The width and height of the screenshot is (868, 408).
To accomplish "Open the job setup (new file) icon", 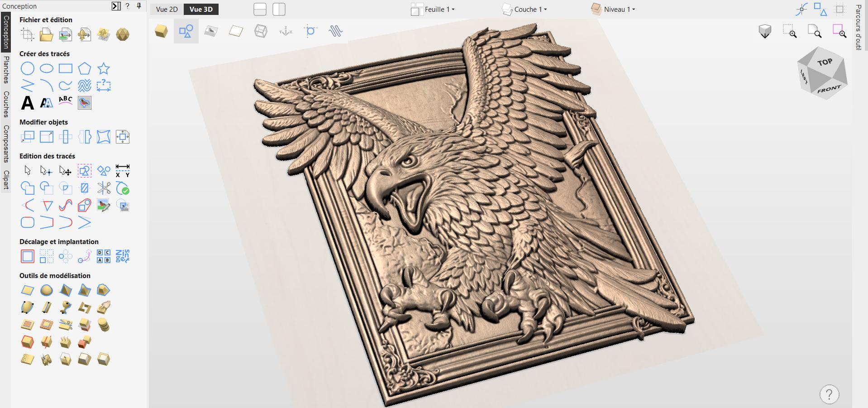I will pyautogui.click(x=28, y=34).
